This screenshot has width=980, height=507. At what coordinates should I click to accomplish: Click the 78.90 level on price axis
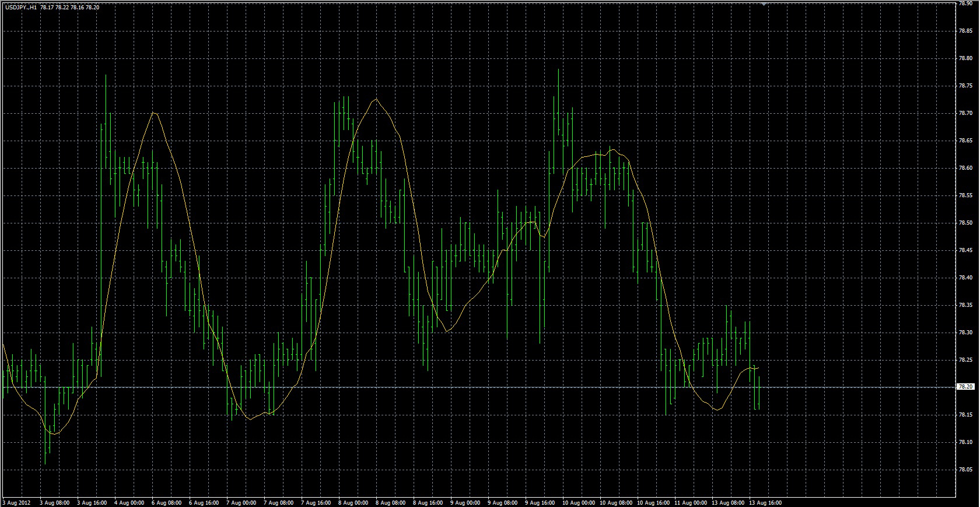coord(965,4)
